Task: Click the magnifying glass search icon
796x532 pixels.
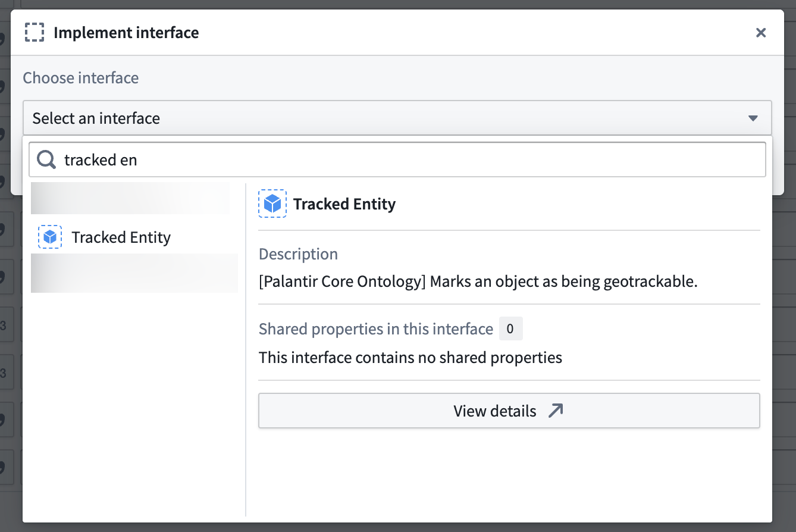Action: pyautogui.click(x=45, y=159)
